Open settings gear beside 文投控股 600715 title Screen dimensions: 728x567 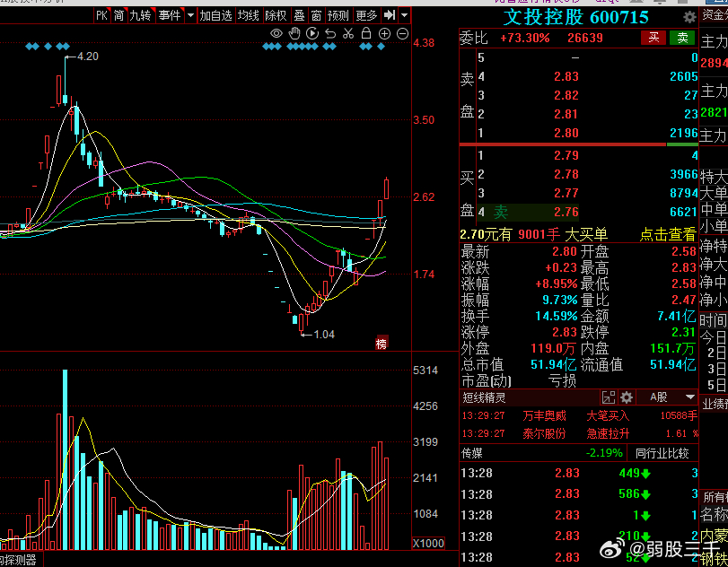point(689,17)
